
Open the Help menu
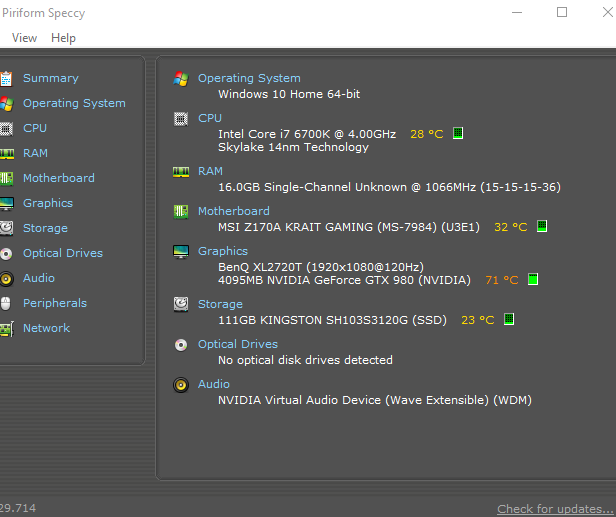[x=63, y=38]
